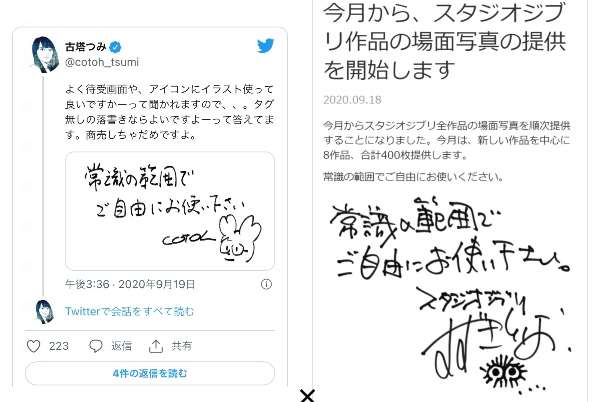Image resolution: width=600 pixels, height=402 pixels.
Task: Click the 古塔つみ display name
Action: coord(86,47)
